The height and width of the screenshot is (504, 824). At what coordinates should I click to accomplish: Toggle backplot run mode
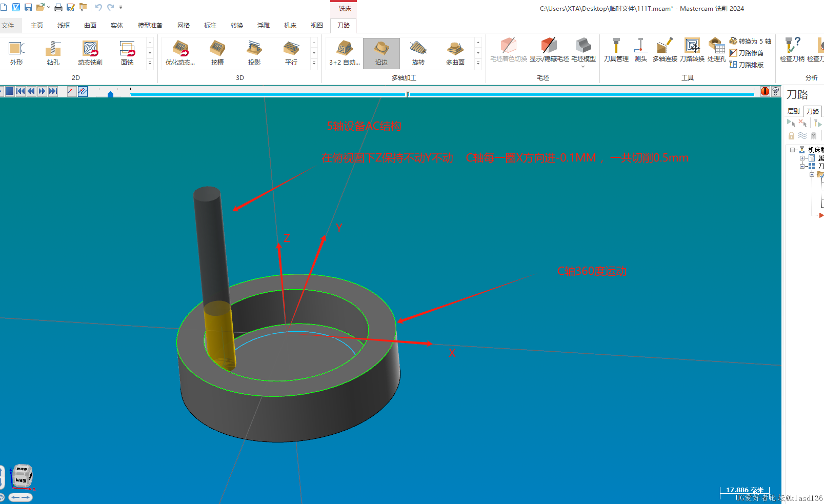(x=83, y=91)
